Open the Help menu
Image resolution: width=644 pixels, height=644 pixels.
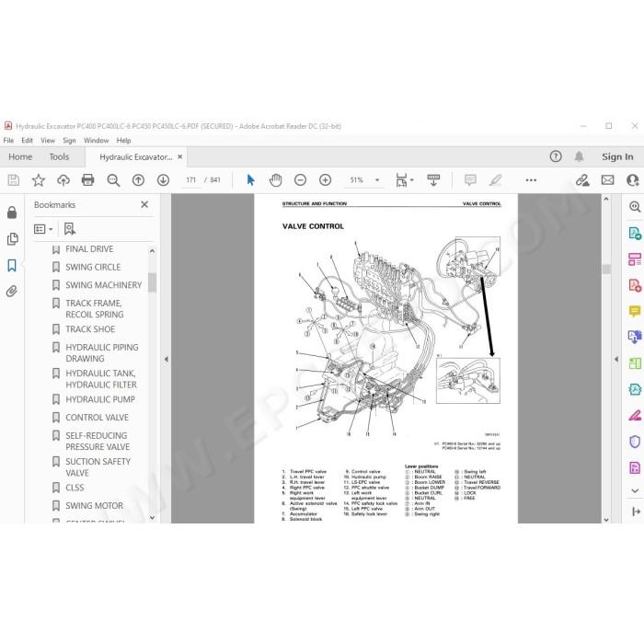point(123,141)
